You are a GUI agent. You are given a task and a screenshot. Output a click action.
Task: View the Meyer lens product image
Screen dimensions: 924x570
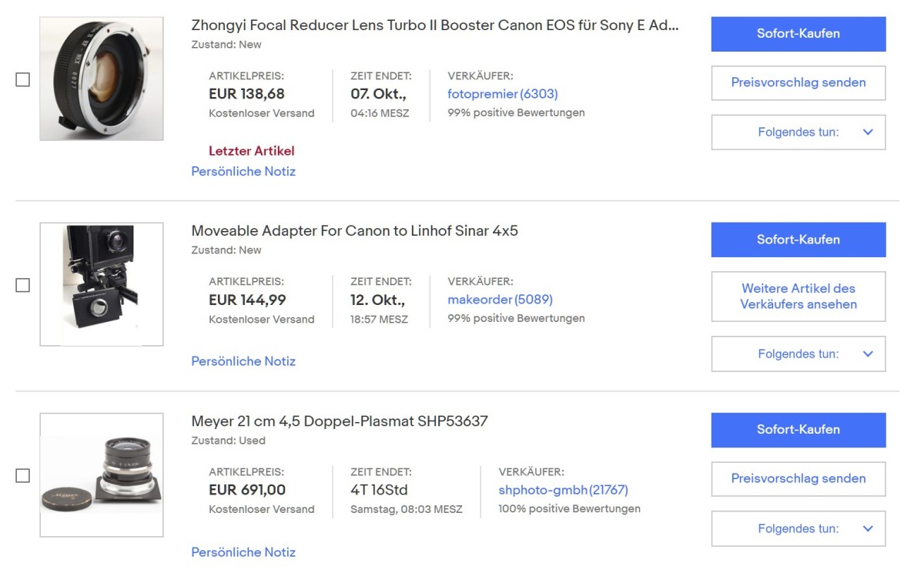(x=102, y=474)
